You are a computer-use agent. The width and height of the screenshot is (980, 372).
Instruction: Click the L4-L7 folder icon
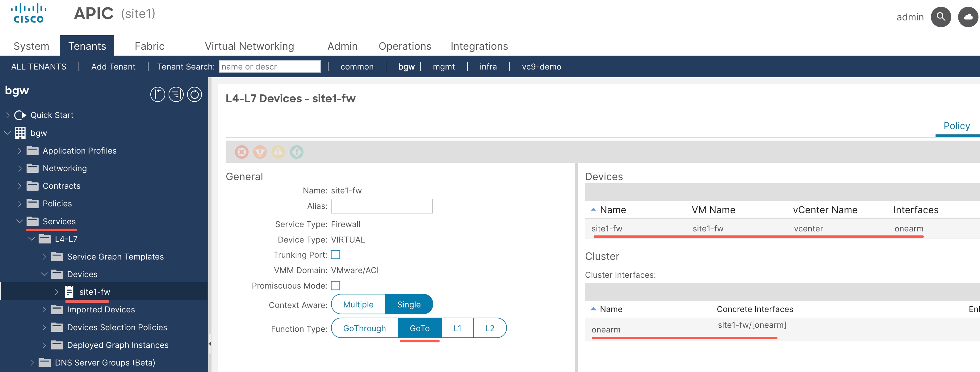[x=45, y=239]
